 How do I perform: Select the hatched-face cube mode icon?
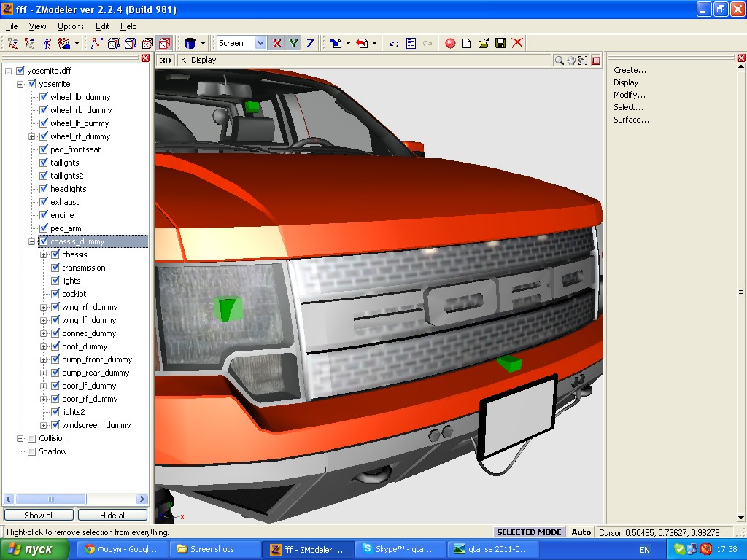(147, 43)
